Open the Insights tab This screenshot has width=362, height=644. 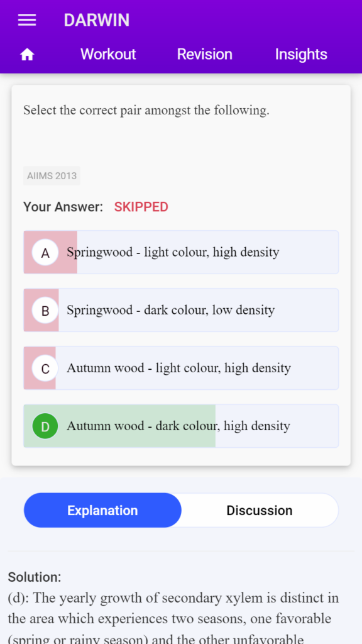coord(301,54)
